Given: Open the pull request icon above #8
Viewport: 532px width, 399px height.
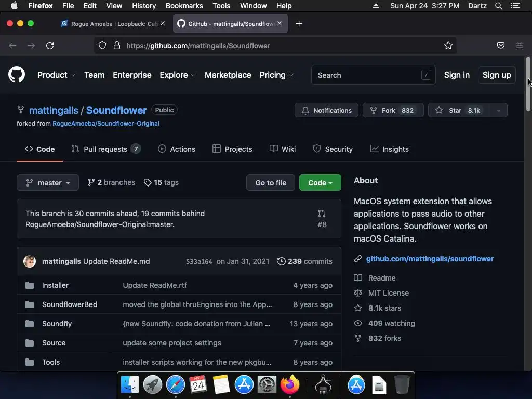Looking at the screenshot, I should click(322, 214).
